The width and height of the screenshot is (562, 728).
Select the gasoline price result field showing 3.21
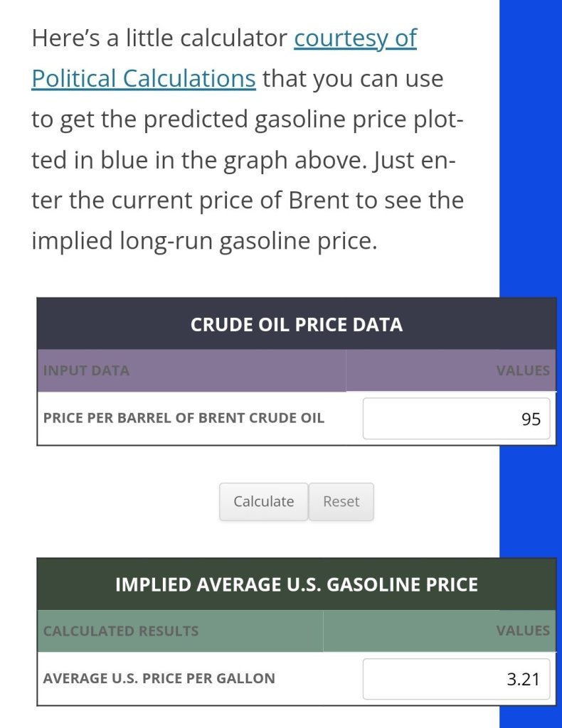click(456, 679)
